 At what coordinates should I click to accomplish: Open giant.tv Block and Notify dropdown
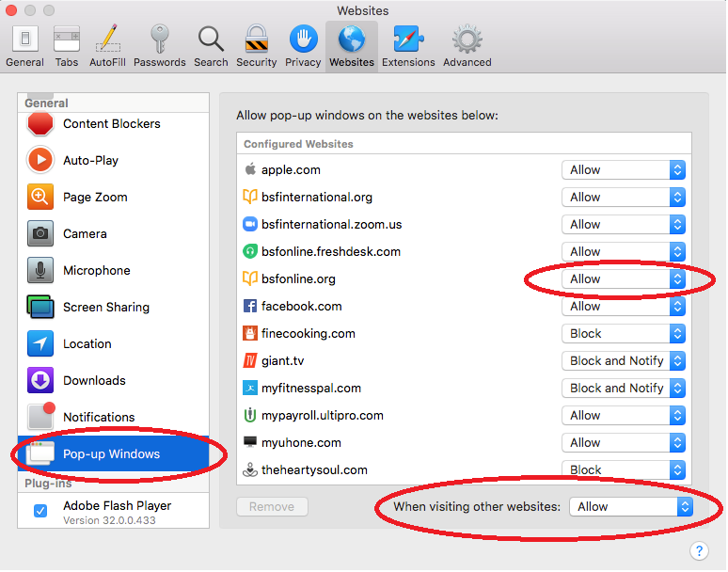click(x=624, y=360)
